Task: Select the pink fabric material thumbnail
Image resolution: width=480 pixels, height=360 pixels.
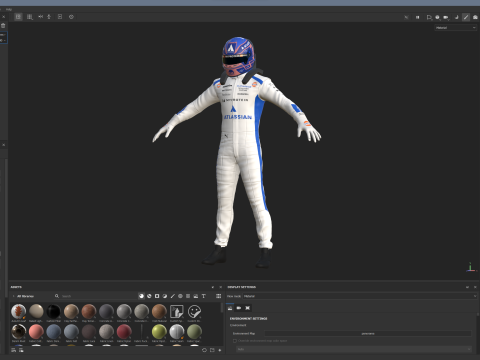Action: [36, 332]
